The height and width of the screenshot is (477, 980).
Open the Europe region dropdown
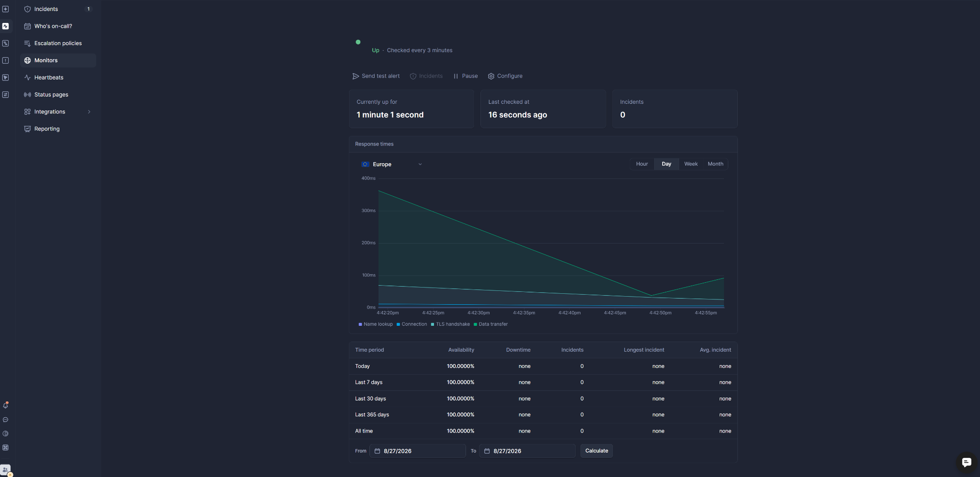coord(392,164)
